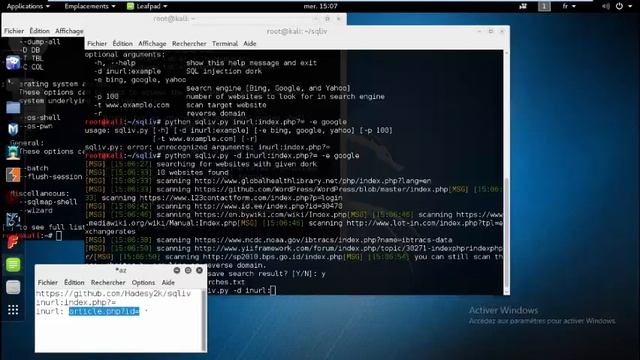Click the ncdc.noaa.gov ibtracs URL in terminal
Viewport: 640px width, 360px height.
pyautogui.click(x=323, y=240)
